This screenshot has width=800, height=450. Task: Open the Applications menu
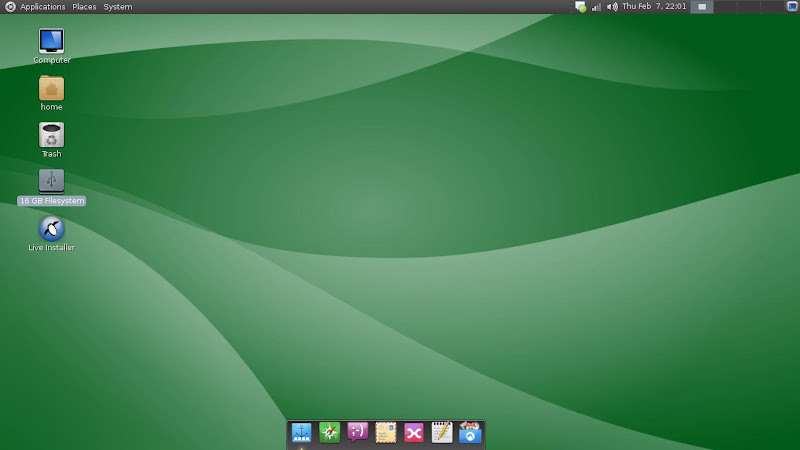[x=42, y=7]
